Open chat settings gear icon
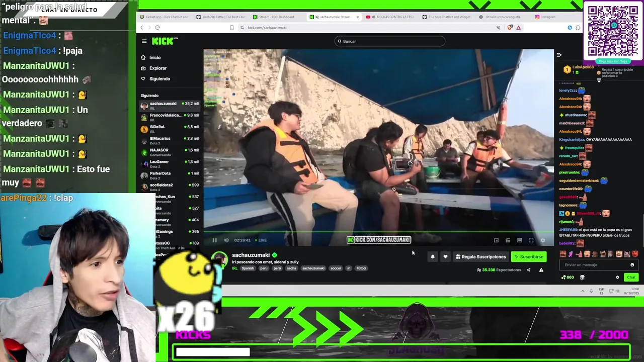 point(617,278)
